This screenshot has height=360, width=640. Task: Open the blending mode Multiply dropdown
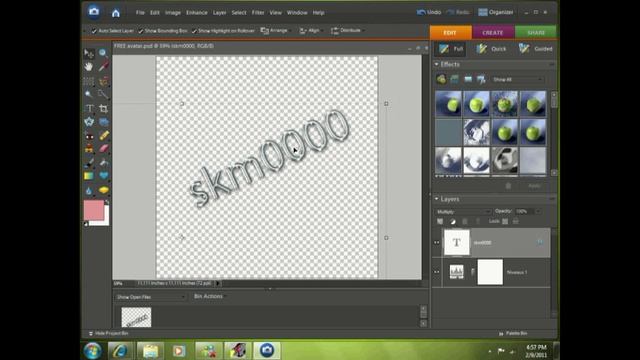tap(463, 212)
